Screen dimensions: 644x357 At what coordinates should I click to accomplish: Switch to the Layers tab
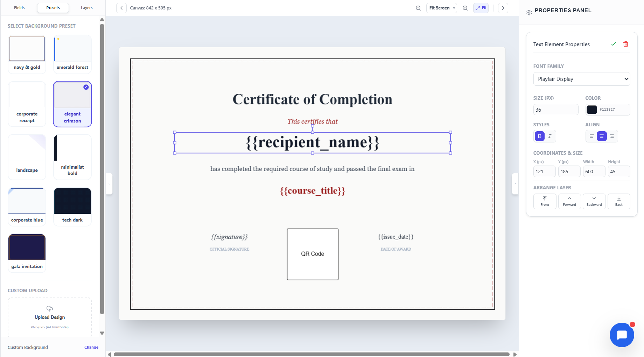pyautogui.click(x=87, y=8)
